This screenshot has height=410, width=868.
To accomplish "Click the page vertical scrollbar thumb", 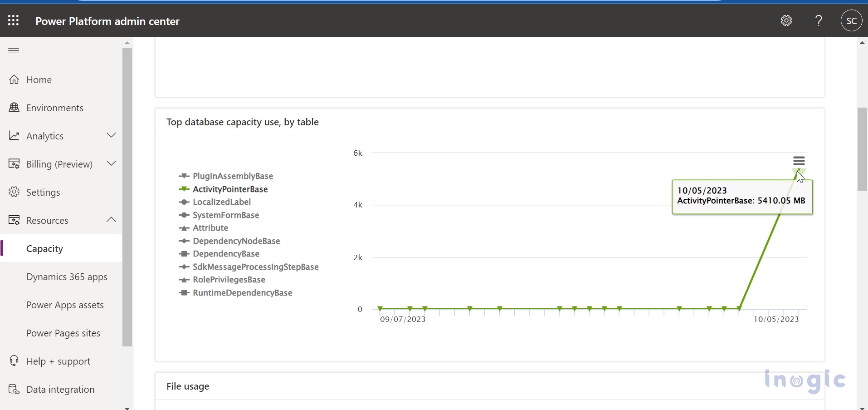I will pos(862,149).
